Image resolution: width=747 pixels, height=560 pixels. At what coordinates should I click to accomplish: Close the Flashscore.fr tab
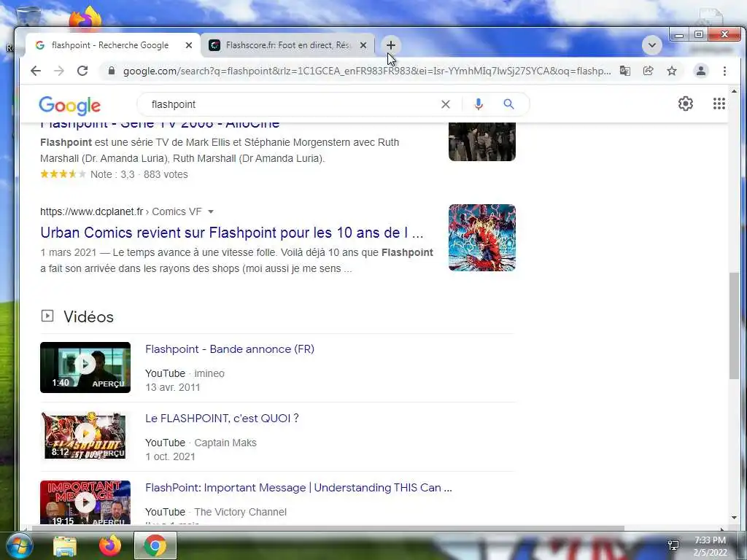363,45
